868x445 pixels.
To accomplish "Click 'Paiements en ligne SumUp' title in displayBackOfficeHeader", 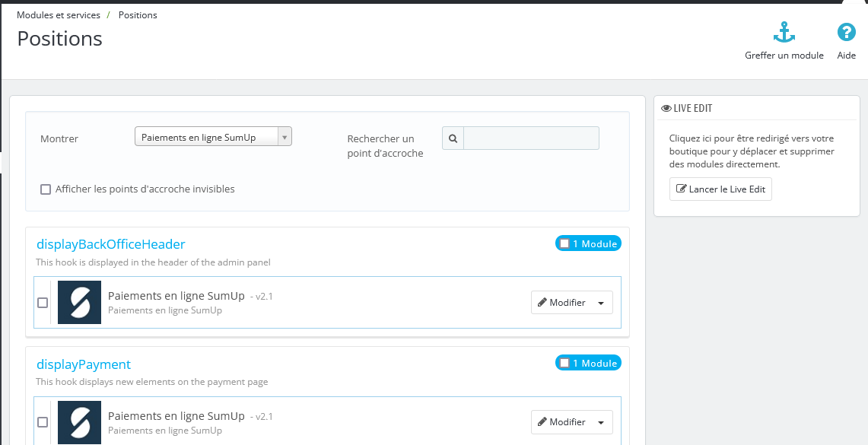I will [x=176, y=296].
